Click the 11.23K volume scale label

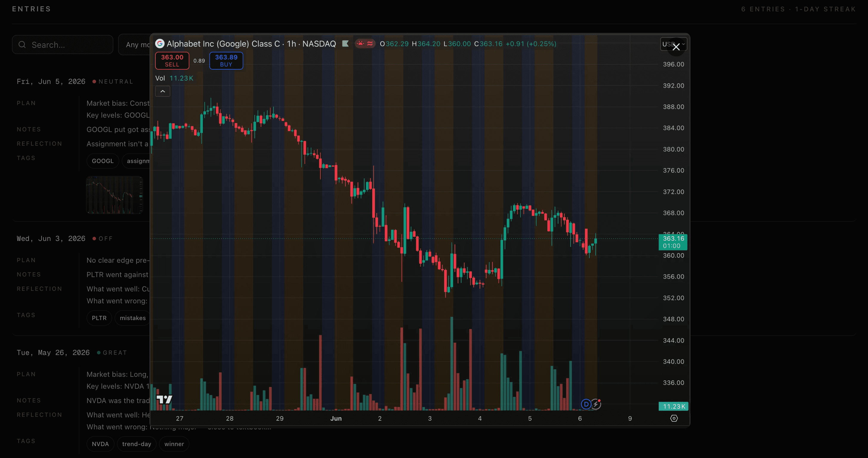tap(674, 406)
